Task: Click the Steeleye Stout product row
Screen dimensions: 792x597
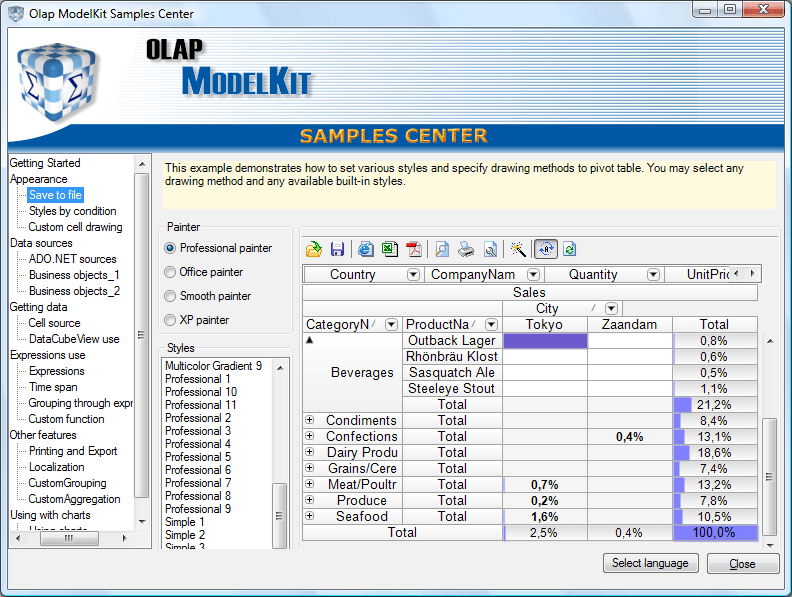Action: tap(452, 388)
